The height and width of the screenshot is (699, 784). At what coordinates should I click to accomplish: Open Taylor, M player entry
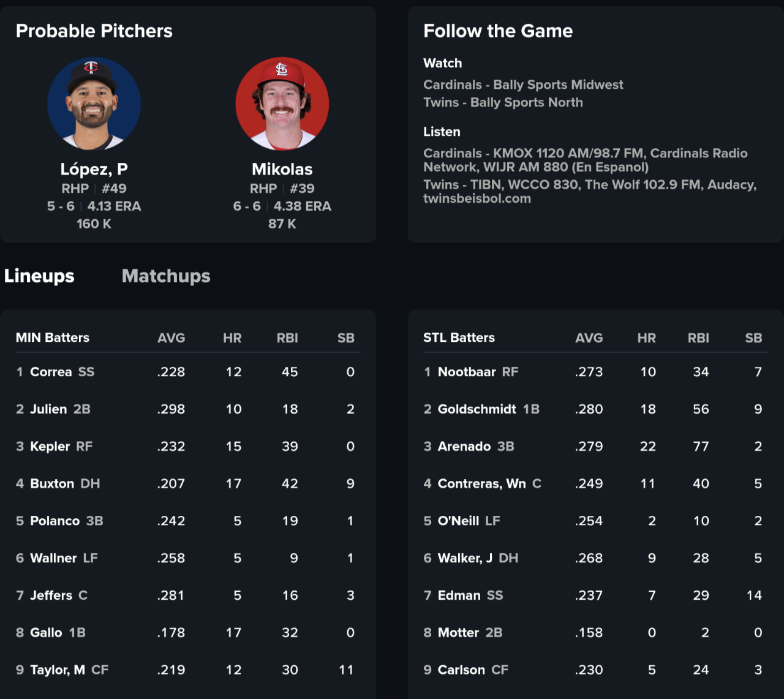pyautogui.click(x=58, y=670)
